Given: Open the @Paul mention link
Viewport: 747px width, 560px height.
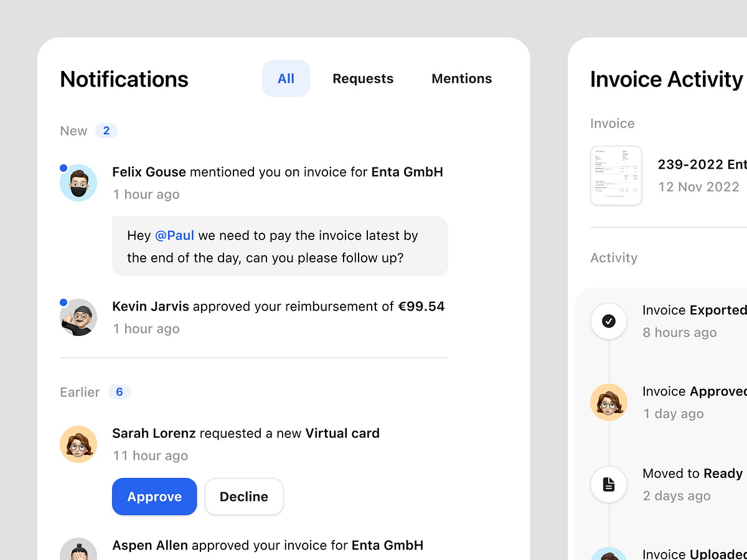Looking at the screenshot, I should click(x=174, y=235).
